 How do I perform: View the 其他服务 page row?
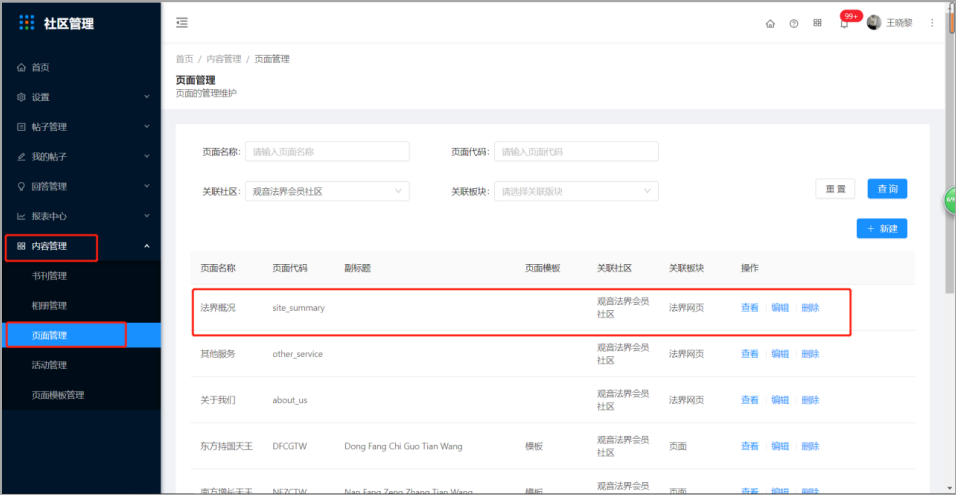(x=750, y=354)
